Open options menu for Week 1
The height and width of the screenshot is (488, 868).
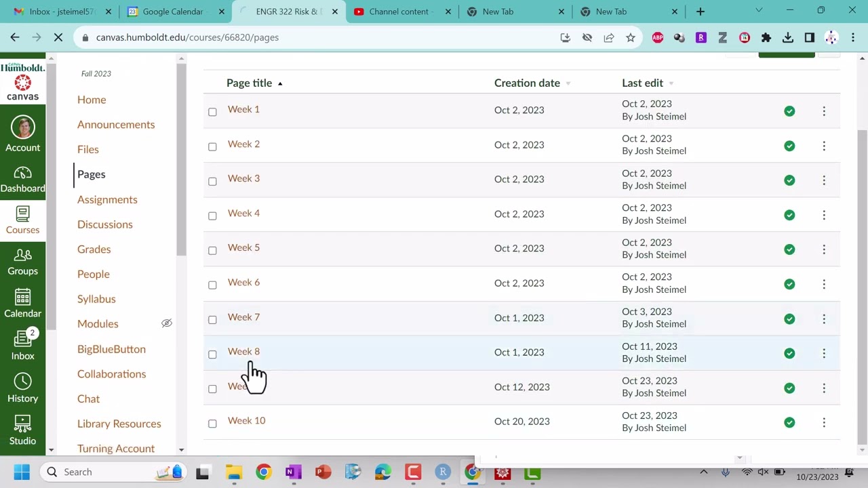click(824, 110)
